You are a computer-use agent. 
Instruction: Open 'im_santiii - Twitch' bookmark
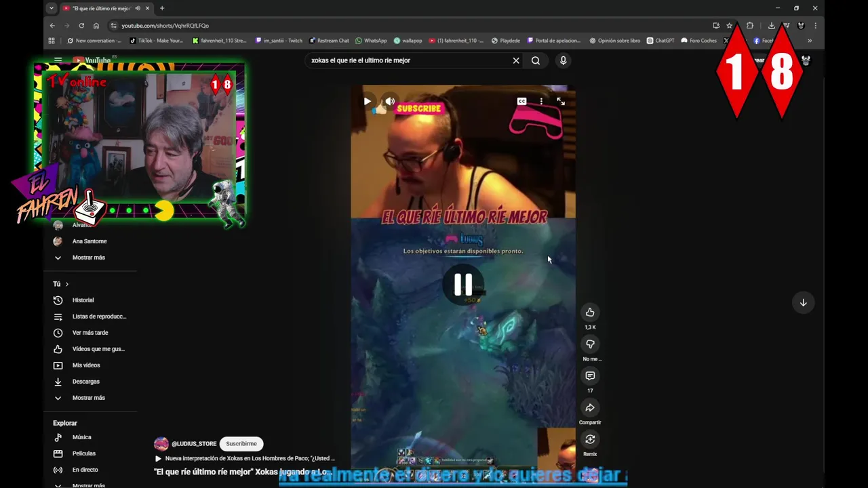click(279, 41)
